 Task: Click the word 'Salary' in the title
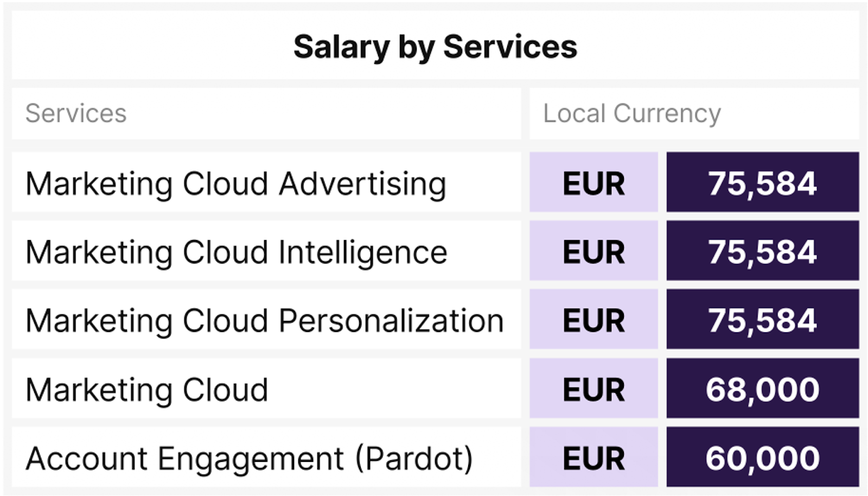pyautogui.click(x=341, y=47)
